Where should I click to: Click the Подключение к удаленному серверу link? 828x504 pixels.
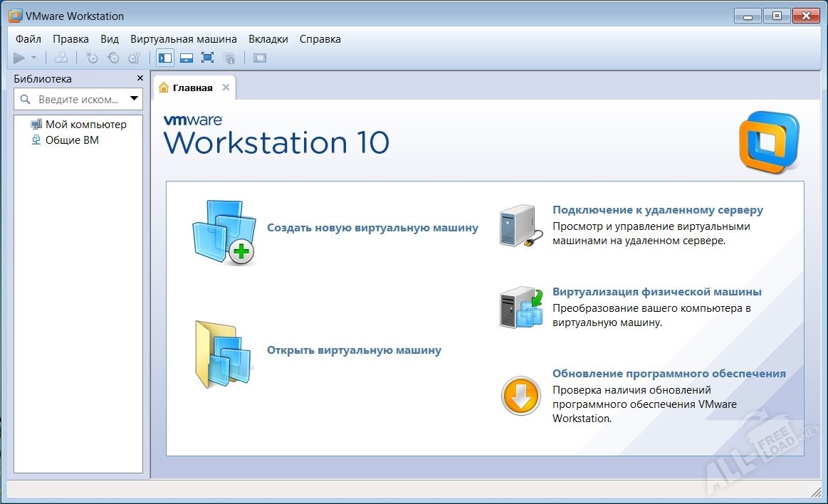657,210
